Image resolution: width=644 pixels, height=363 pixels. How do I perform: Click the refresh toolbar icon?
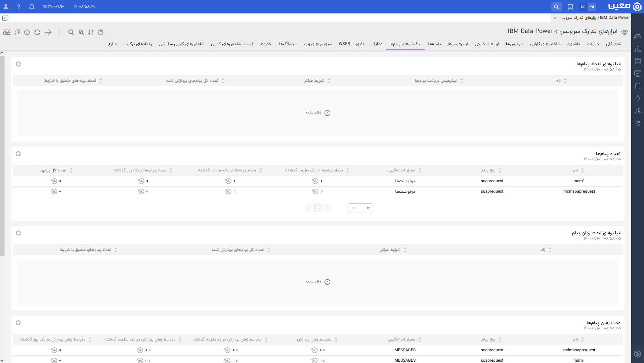[x=37, y=32]
